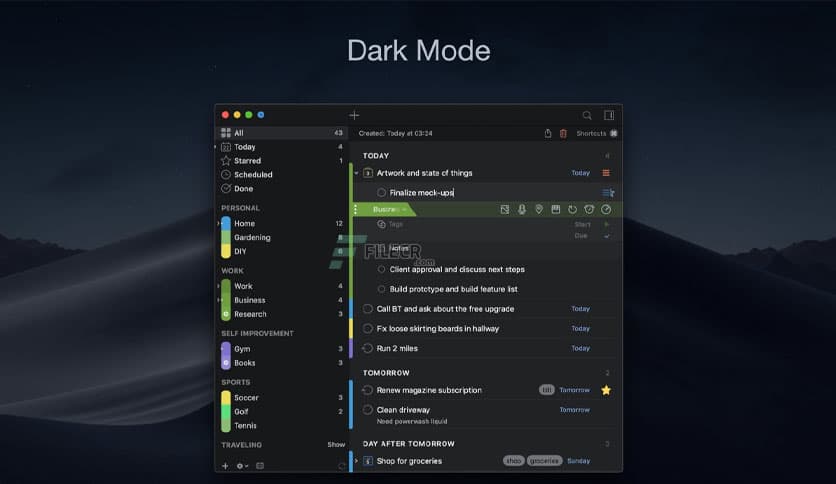Open search with the magnifier icon
The height and width of the screenshot is (484, 836).
click(x=587, y=115)
